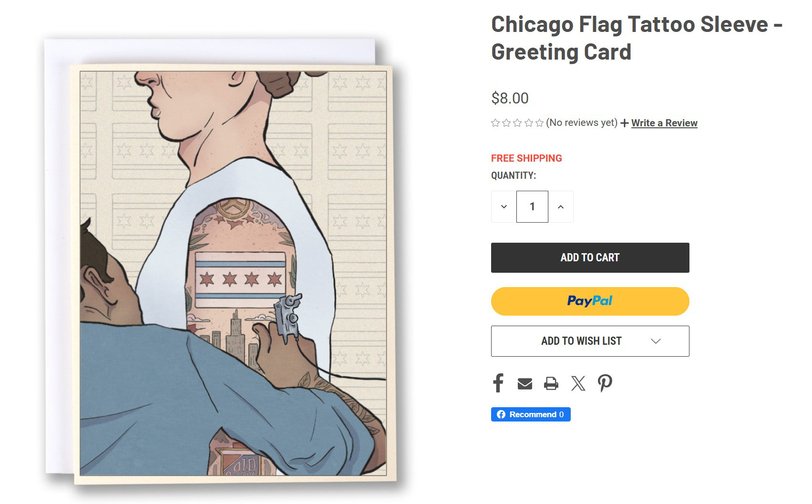Check out with the PayPal button

click(590, 301)
